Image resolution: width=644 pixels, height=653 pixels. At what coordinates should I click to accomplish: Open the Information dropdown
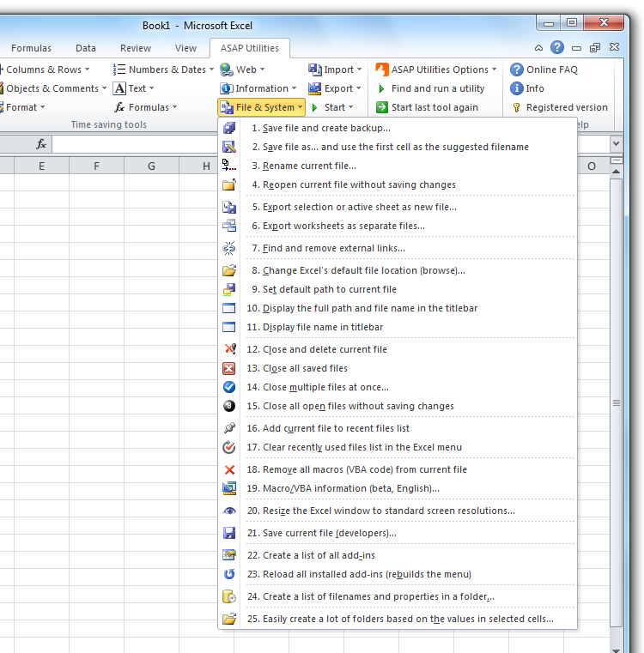click(258, 88)
